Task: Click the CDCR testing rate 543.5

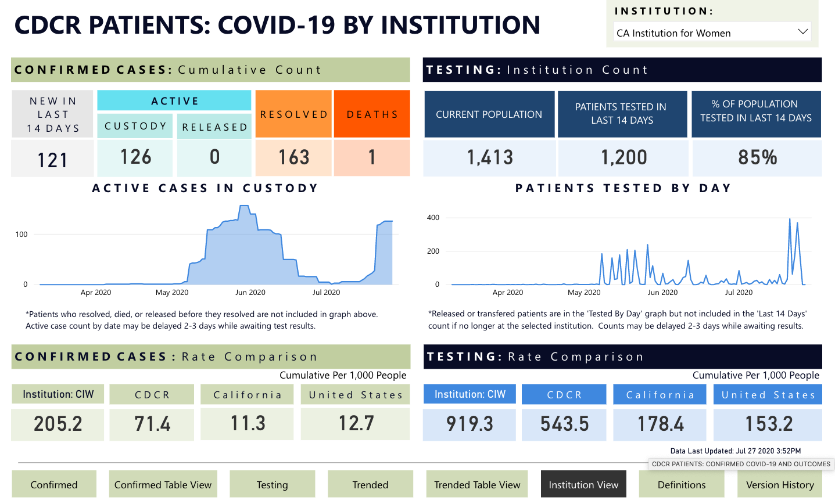Action: (564, 424)
